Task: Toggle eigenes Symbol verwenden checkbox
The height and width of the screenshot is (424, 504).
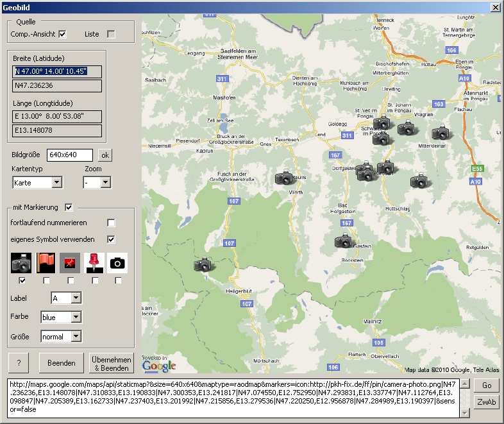Action: tap(111, 239)
